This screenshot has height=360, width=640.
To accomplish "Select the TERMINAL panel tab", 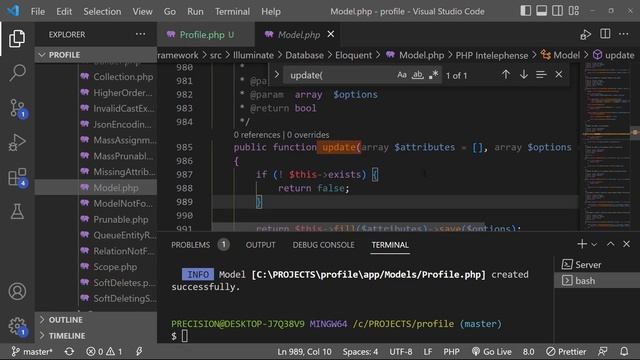I will point(390,245).
